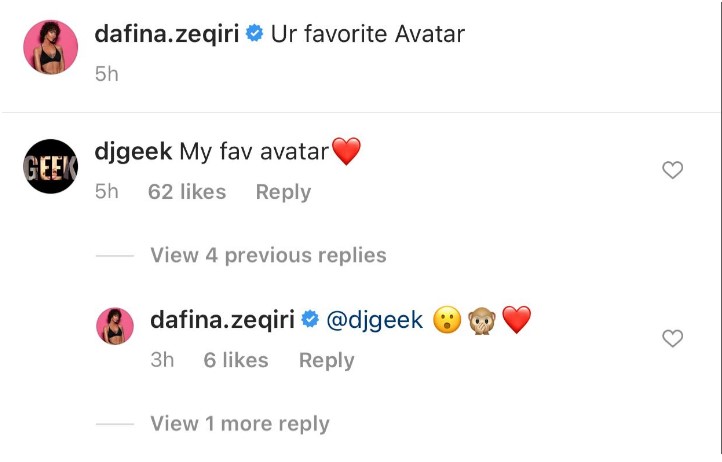Reply to dafina.zeqiri's reply comment

point(326,360)
